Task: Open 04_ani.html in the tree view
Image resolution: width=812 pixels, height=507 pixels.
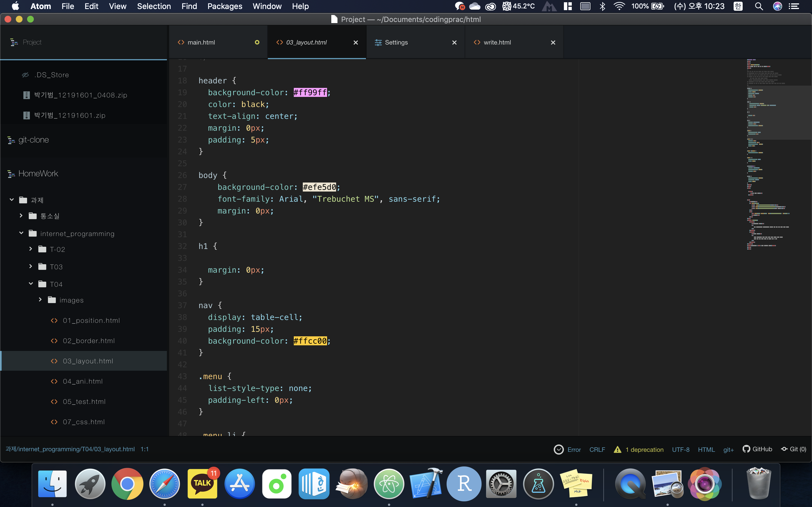Action: (83, 381)
